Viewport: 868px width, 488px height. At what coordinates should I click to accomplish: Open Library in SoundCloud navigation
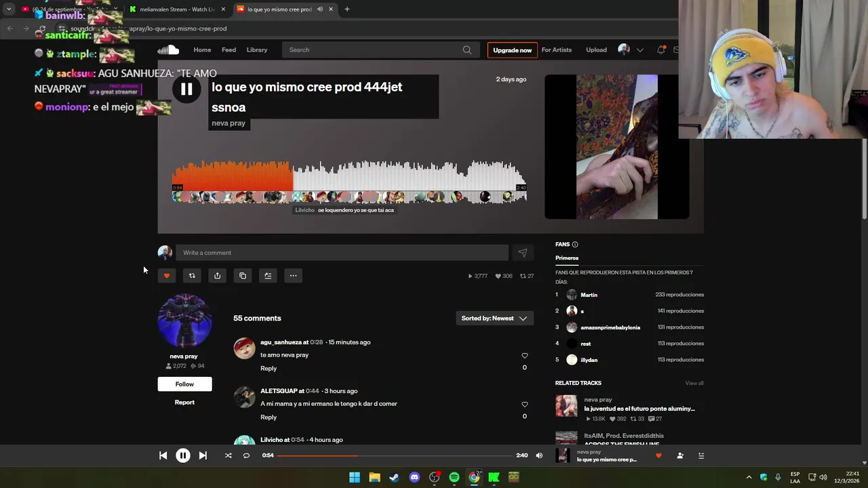tap(257, 49)
